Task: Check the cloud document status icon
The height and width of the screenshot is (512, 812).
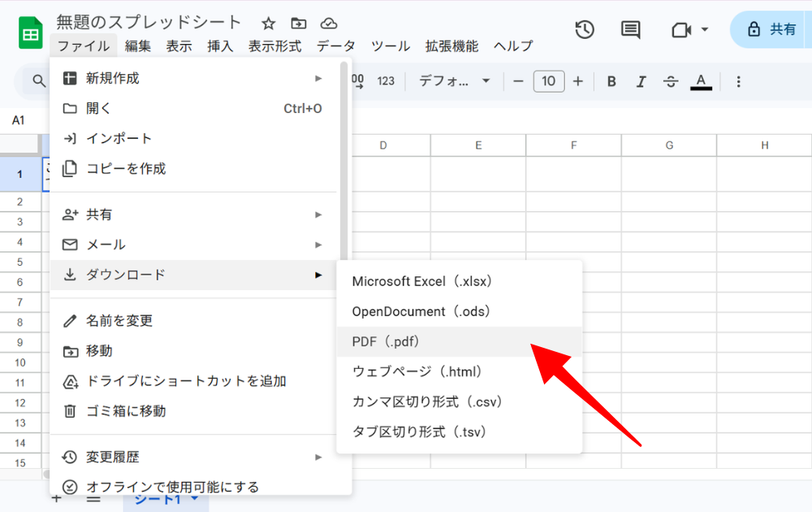Action: tap(329, 23)
